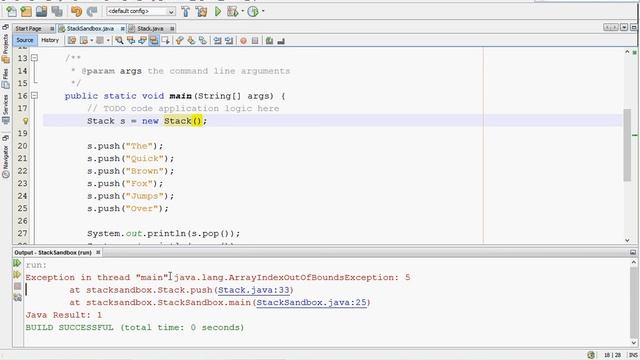Open the StackSandbox.java:25 stack trace link
This screenshot has width=640, height=360.
[311, 303]
